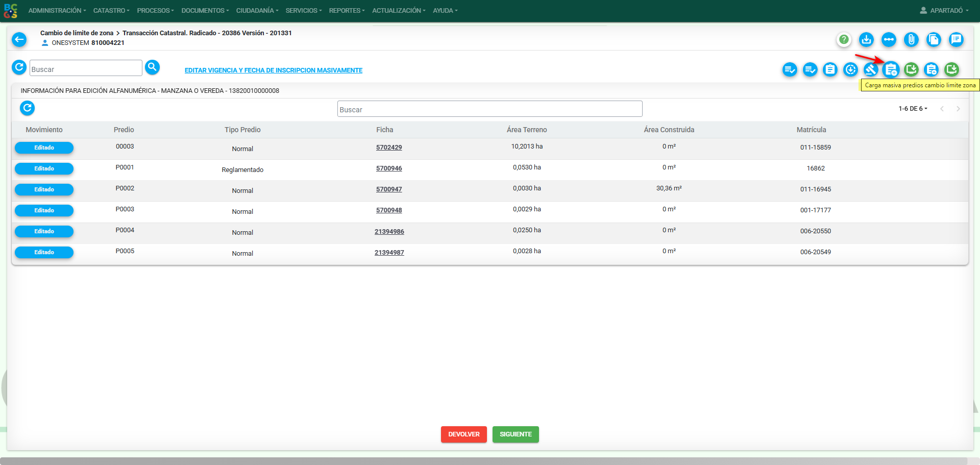Click Editado button for predio P0005
This screenshot has width=980, height=465.
[44, 252]
